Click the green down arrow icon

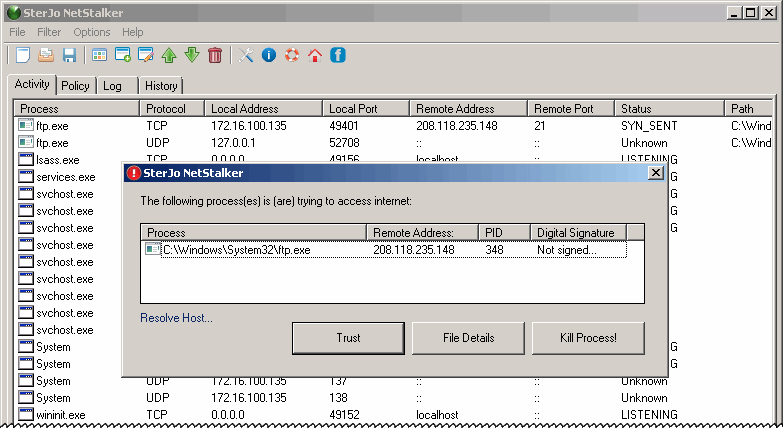[x=192, y=55]
